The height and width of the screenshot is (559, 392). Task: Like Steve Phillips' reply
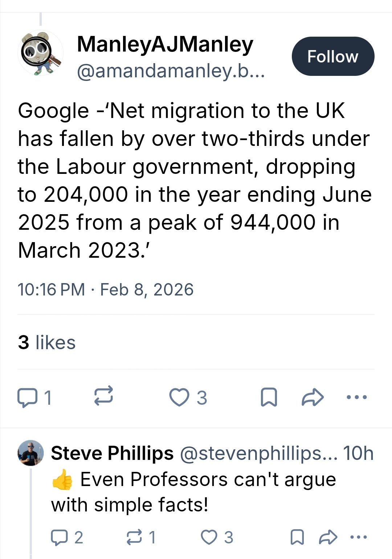click(209, 537)
